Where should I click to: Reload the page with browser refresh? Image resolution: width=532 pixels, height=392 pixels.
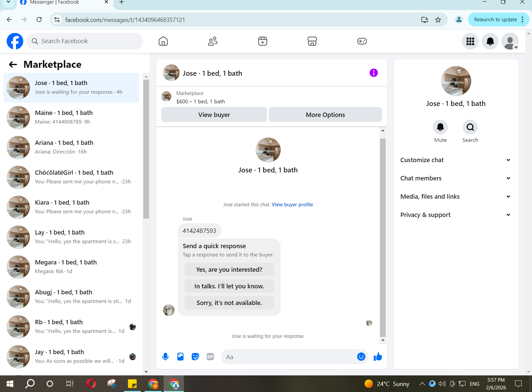(x=39, y=20)
